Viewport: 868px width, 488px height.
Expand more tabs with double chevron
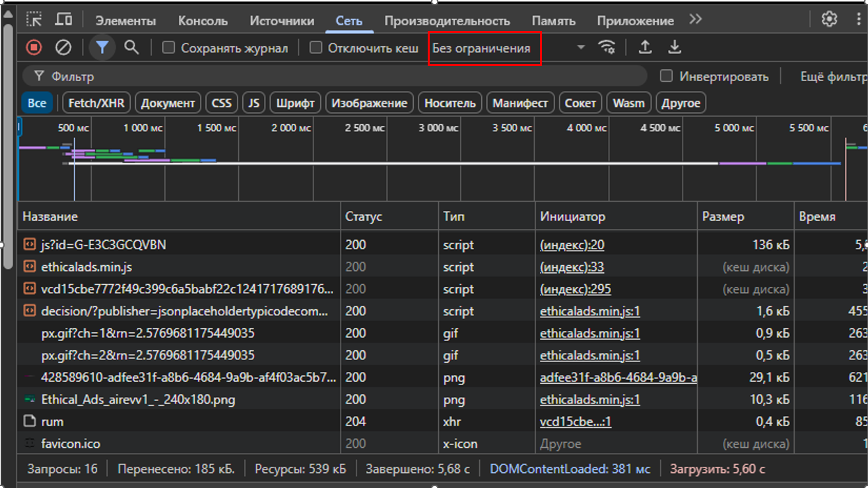(x=695, y=20)
